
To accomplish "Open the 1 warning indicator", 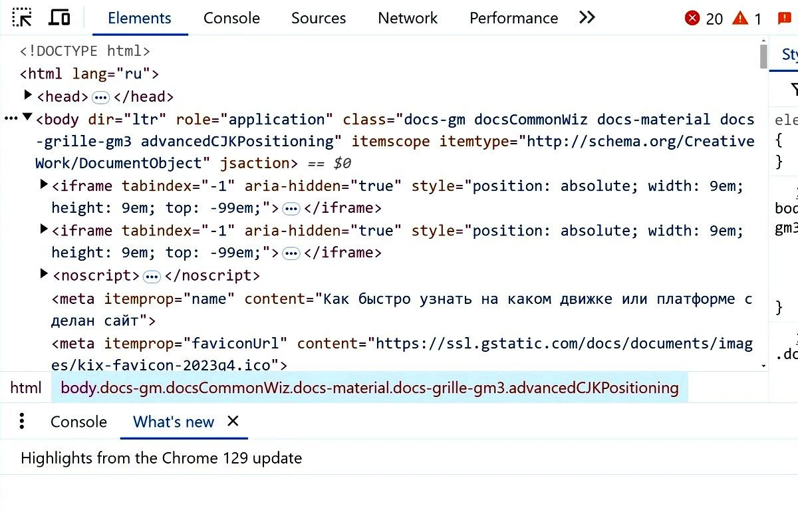I will 747,19.
